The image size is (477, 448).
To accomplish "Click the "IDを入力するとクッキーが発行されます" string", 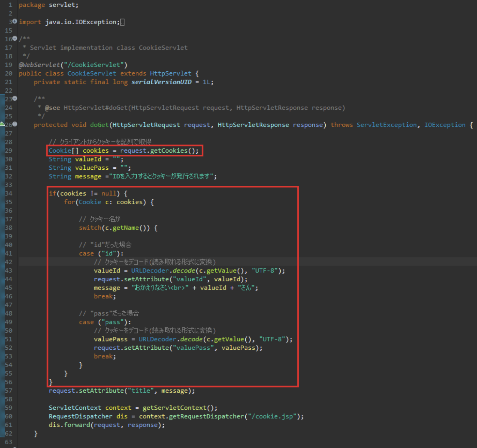I will (x=161, y=176).
